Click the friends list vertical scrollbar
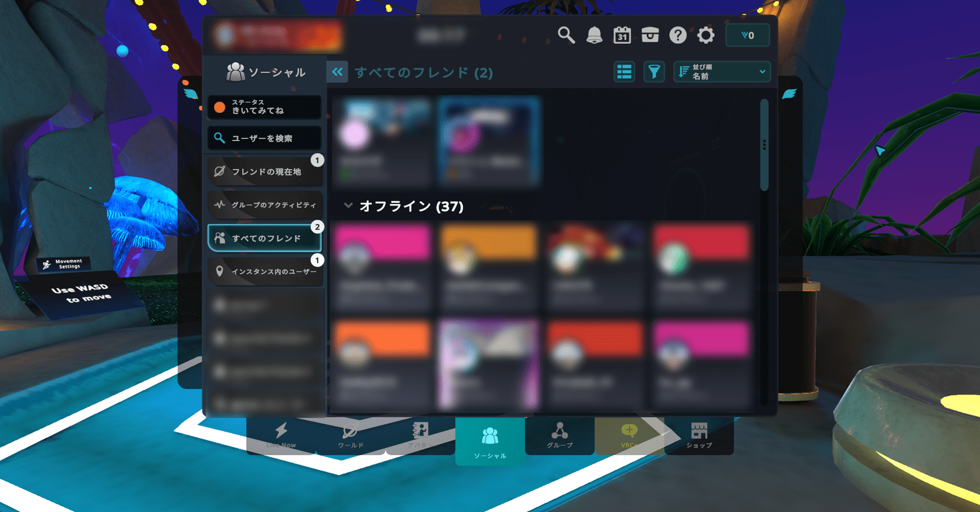 coord(764,145)
